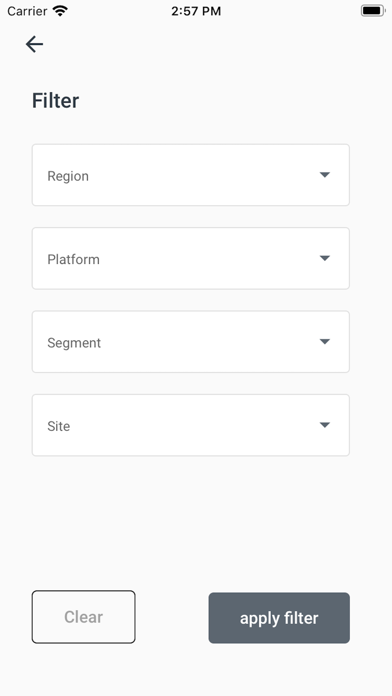Clear all selected filters
392x696 pixels.
tap(83, 617)
